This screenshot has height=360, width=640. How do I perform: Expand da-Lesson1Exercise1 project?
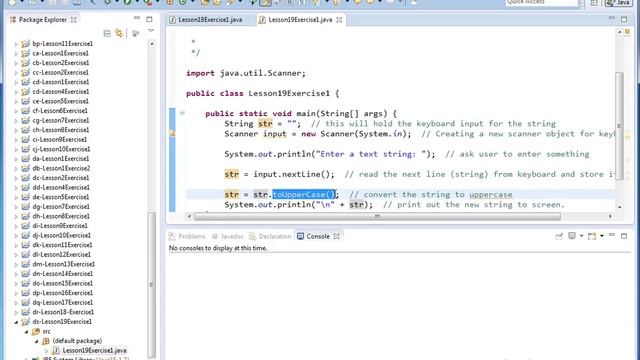point(16,159)
